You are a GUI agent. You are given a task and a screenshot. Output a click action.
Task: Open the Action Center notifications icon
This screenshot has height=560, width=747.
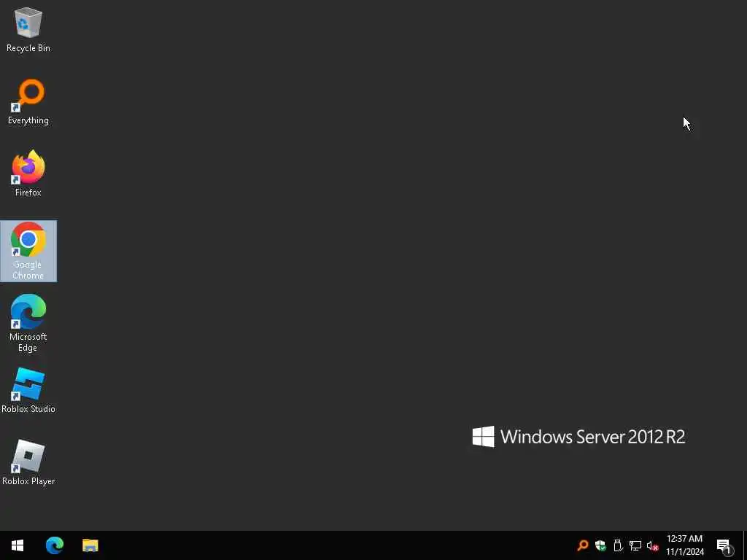(724, 545)
